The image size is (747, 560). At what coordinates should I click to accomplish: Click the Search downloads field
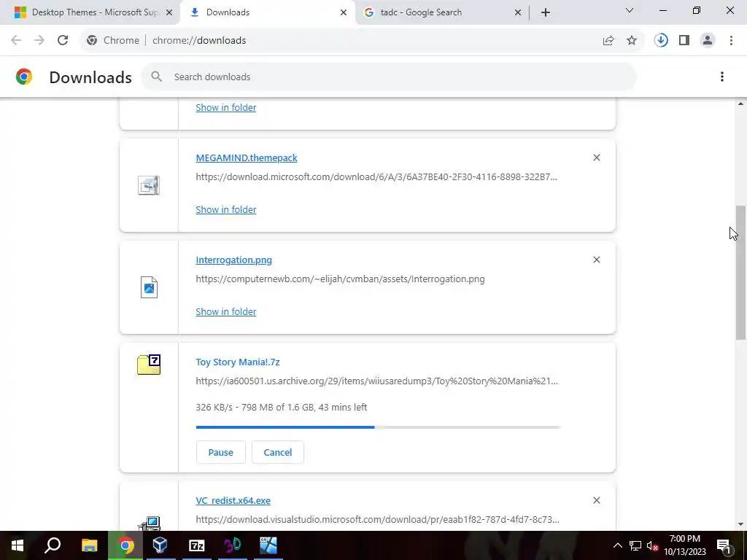389,77
